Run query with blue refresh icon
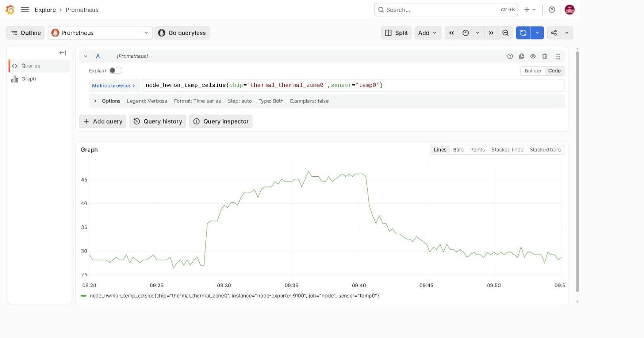644x338 pixels. 523,33
